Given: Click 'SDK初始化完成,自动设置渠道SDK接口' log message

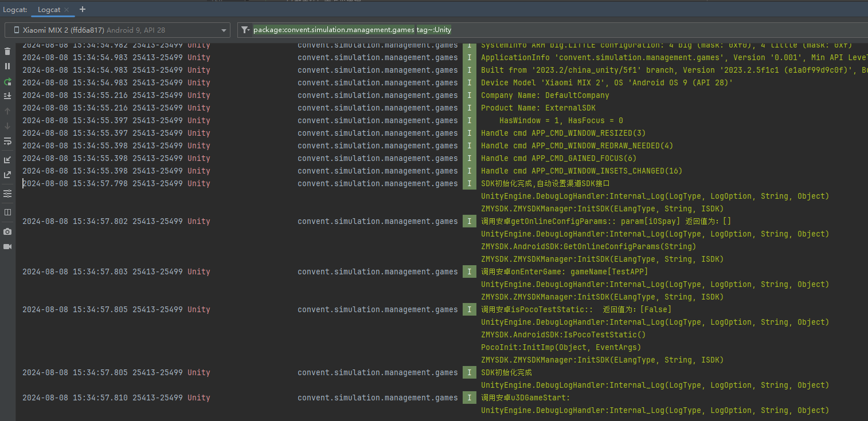Looking at the screenshot, I should (x=545, y=183).
